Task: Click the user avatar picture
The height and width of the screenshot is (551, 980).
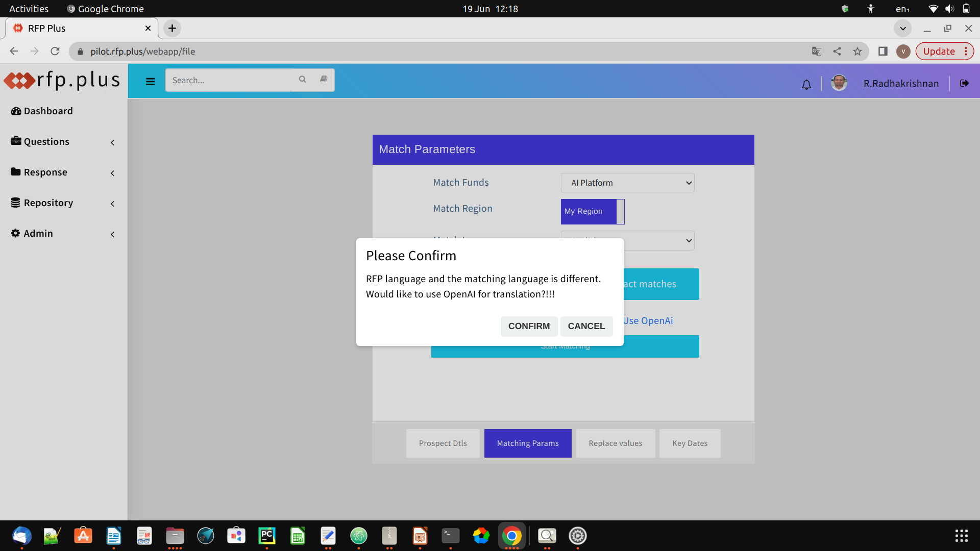Action: click(839, 83)
